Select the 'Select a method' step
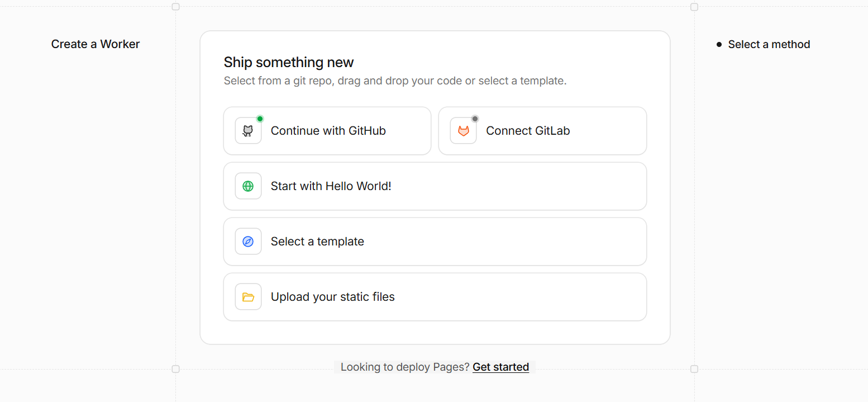 (769, 44)
